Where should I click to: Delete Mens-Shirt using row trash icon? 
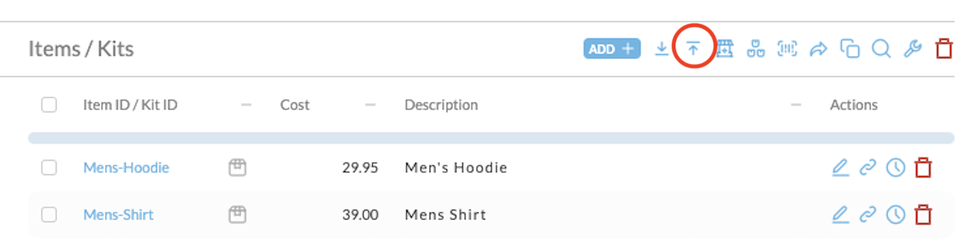923,214
